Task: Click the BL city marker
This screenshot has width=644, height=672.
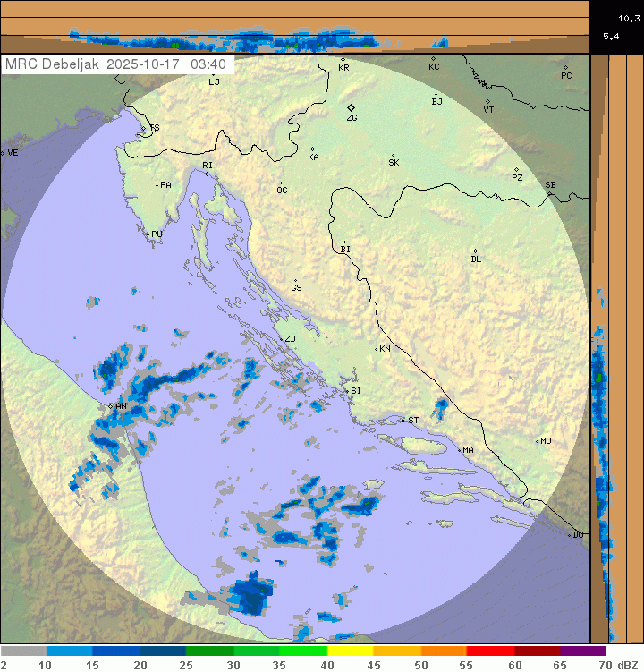Action: click(475, 251)
